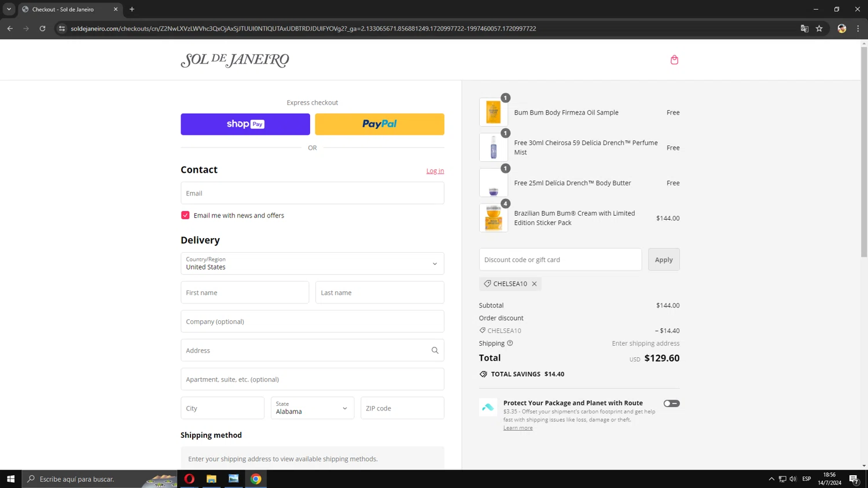Click the Delícia Drench Body Butter thumbnail
Viewport: 868px width, 488px height.
(494, 183)
